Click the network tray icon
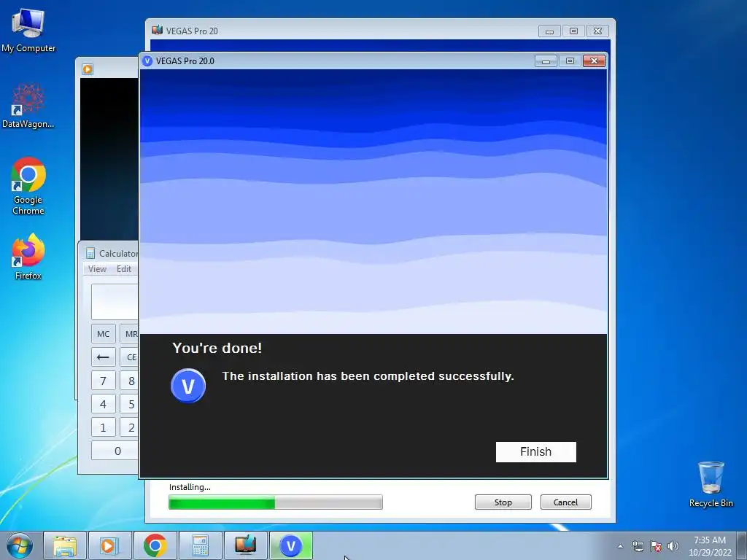This screenshot has width=747, height=560. [x=638, y=546]
